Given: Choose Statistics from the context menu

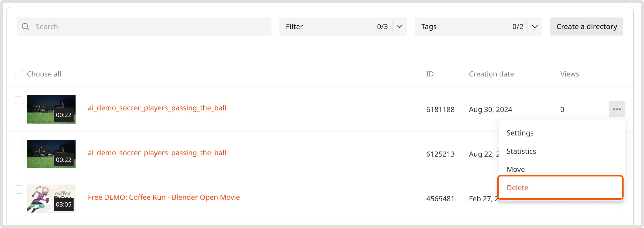Looking at the screenshot, I should (521, 151).
